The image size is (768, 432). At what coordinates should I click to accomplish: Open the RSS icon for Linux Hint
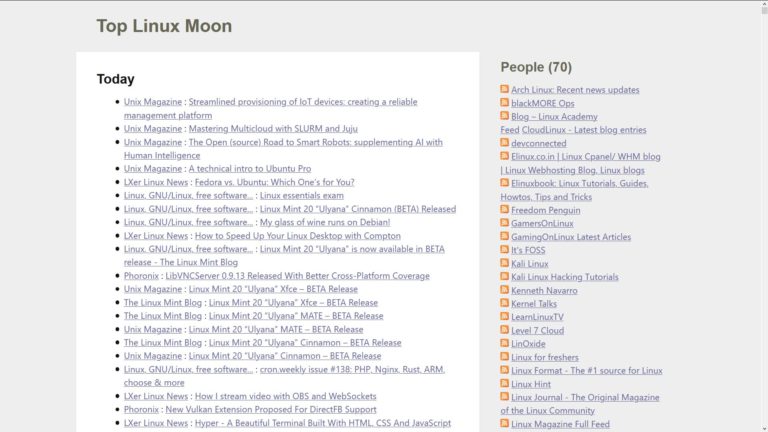coord(505,383)
